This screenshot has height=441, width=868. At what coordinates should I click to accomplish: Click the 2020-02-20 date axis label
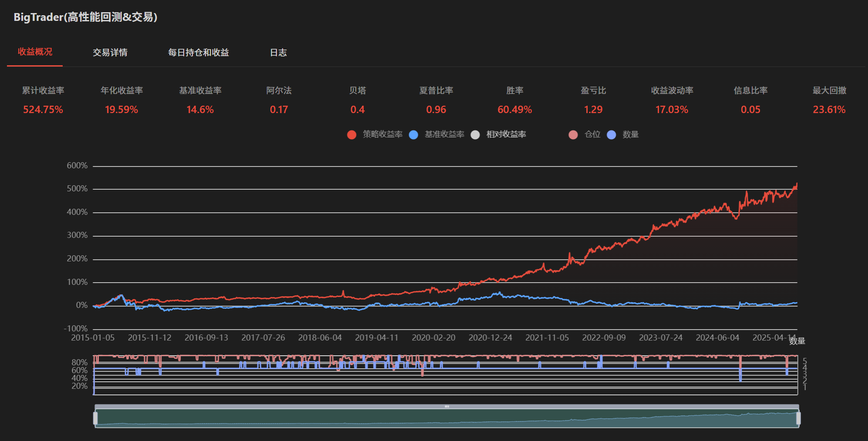434,338
